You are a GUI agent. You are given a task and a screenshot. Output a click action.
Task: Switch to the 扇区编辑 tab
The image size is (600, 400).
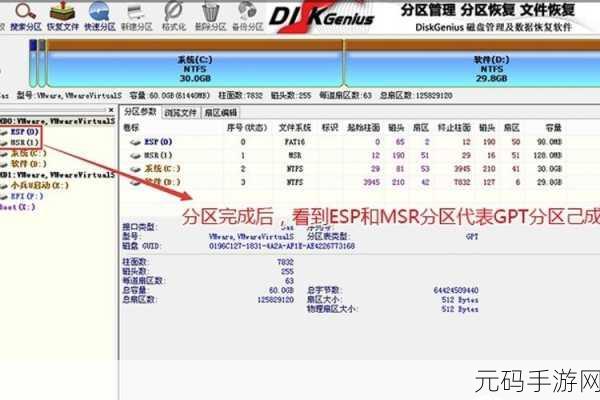pos(221,113)
